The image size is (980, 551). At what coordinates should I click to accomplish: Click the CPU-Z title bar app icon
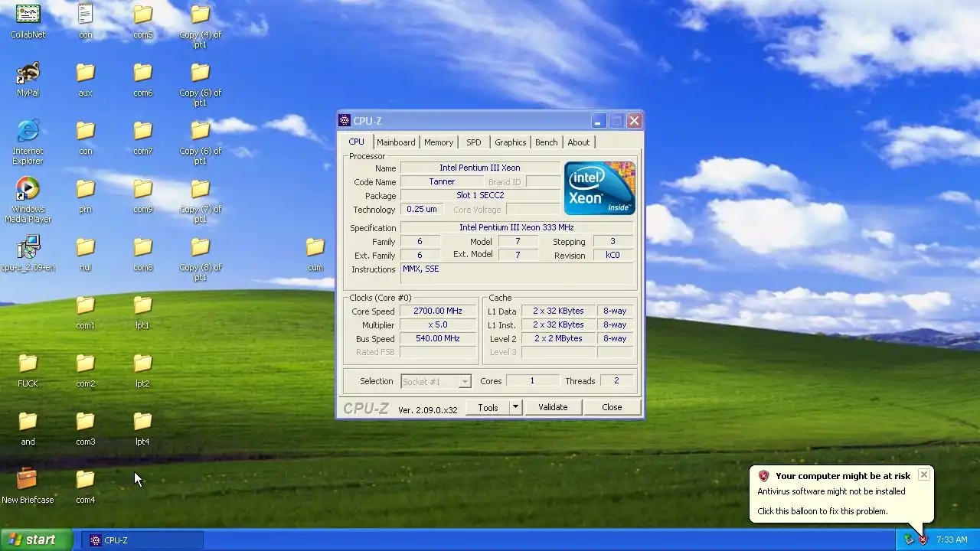(x=345, y=120)
